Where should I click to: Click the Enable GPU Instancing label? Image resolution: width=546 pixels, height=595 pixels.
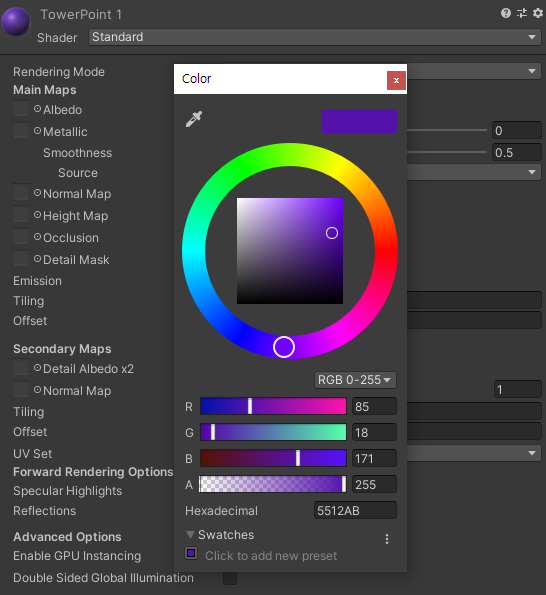pos(77,556)
